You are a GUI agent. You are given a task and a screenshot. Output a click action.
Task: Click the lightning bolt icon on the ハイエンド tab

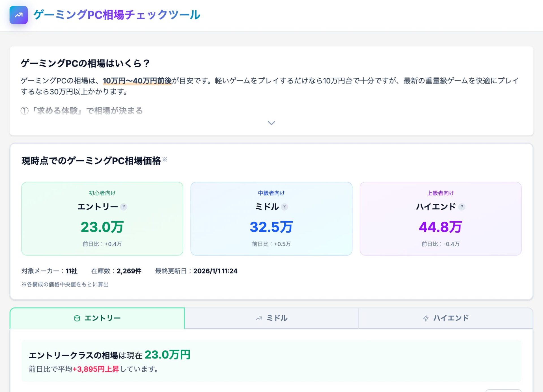pyautogui.click(x=425, y=318)
